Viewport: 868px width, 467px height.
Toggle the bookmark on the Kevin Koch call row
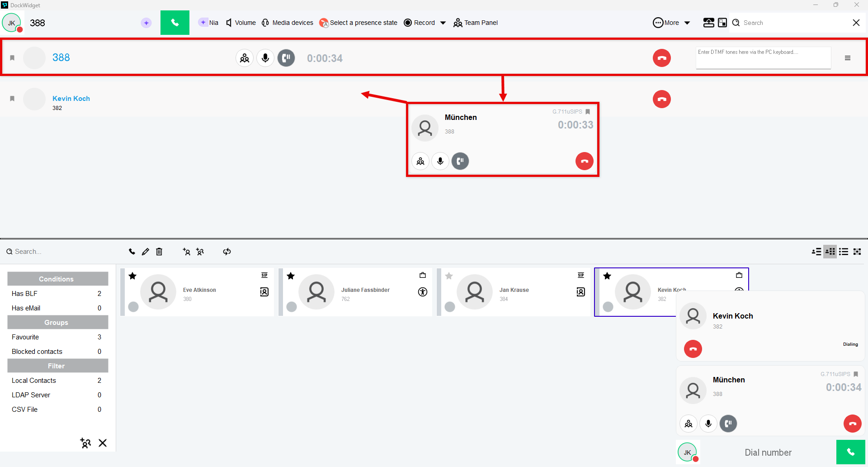[x=12, y=99]
